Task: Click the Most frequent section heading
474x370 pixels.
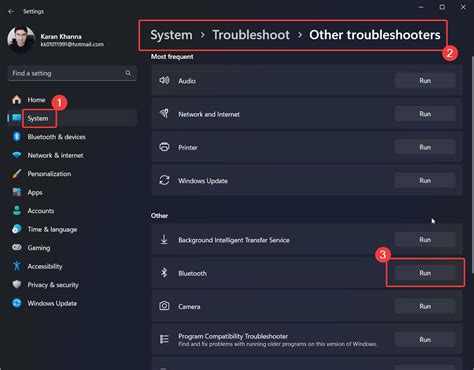Action: (x=172, y=56)
